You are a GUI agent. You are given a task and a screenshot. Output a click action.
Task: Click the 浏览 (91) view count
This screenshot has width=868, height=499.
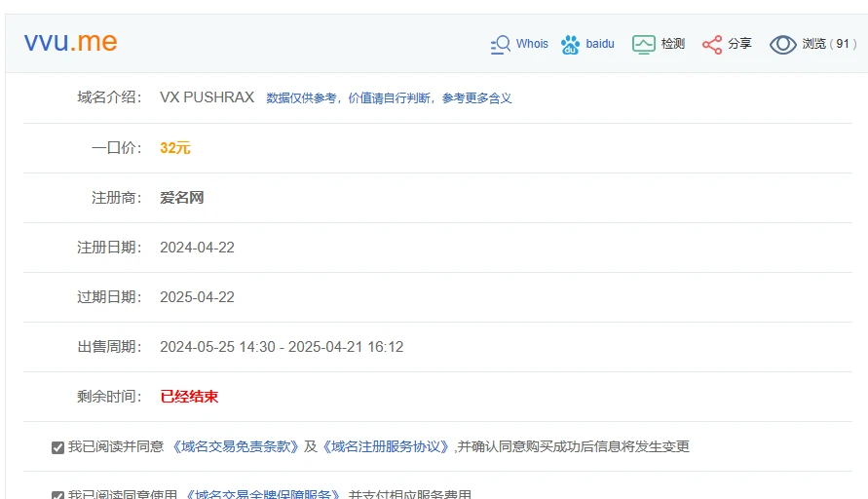[830, 44]
